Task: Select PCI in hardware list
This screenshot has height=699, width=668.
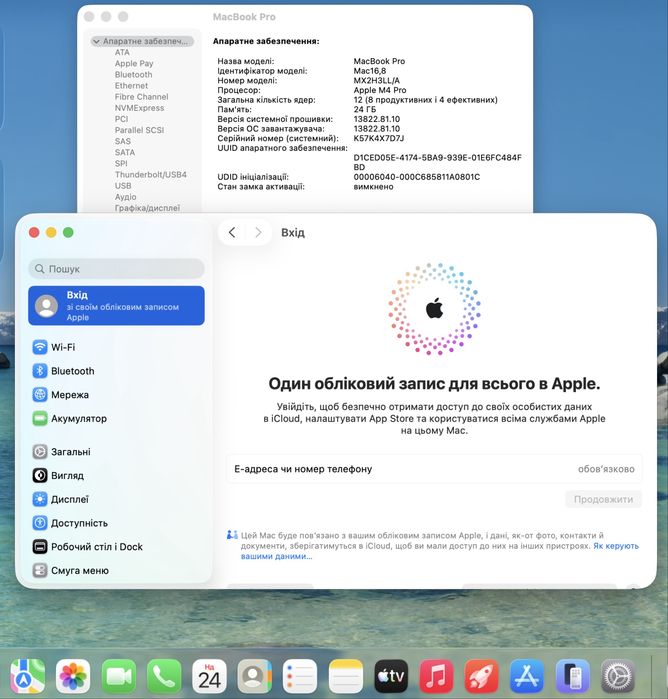Action: coord(121,119)
